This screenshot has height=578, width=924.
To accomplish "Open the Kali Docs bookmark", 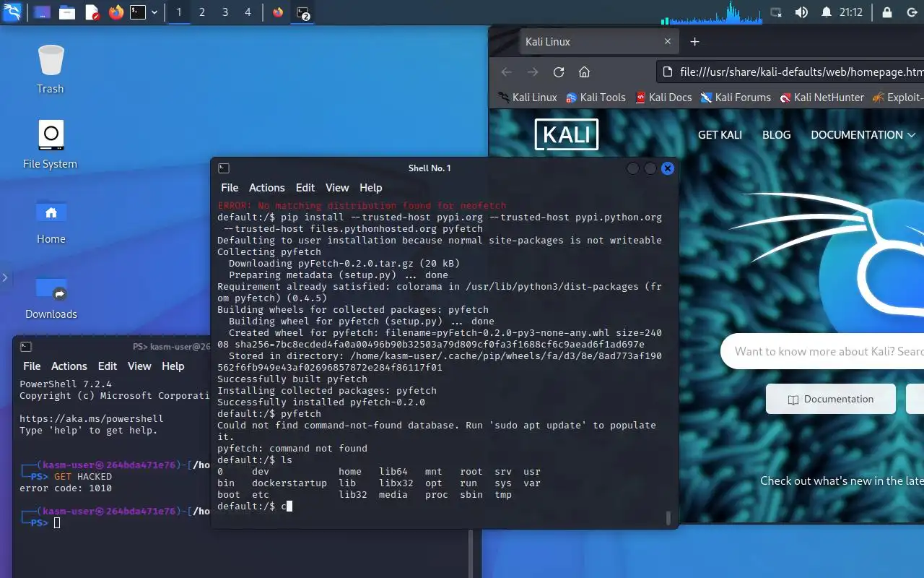I will point(663,98).
